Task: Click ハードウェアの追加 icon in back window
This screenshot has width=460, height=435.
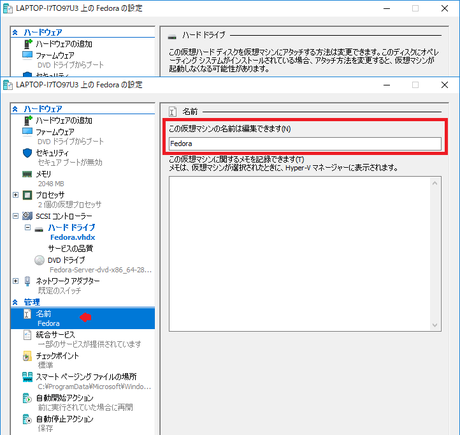Action: (x=28, y=44)
